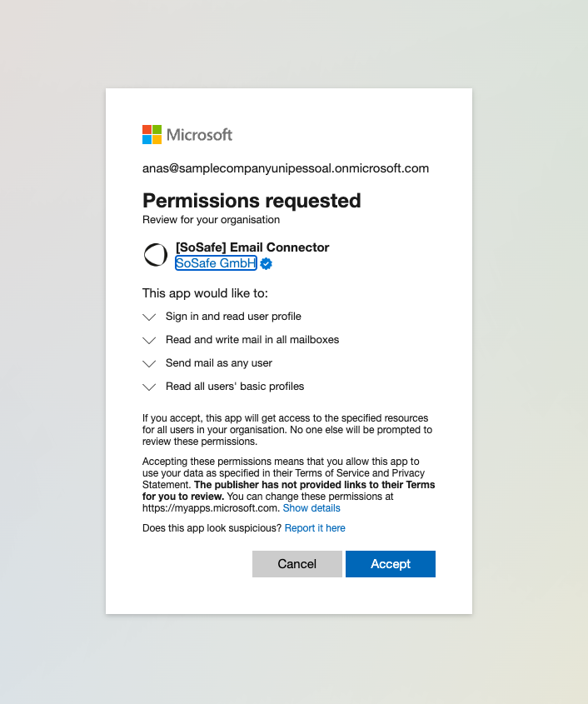
Task: Click the Microsoft logo
Action: (x=187, y=134)
